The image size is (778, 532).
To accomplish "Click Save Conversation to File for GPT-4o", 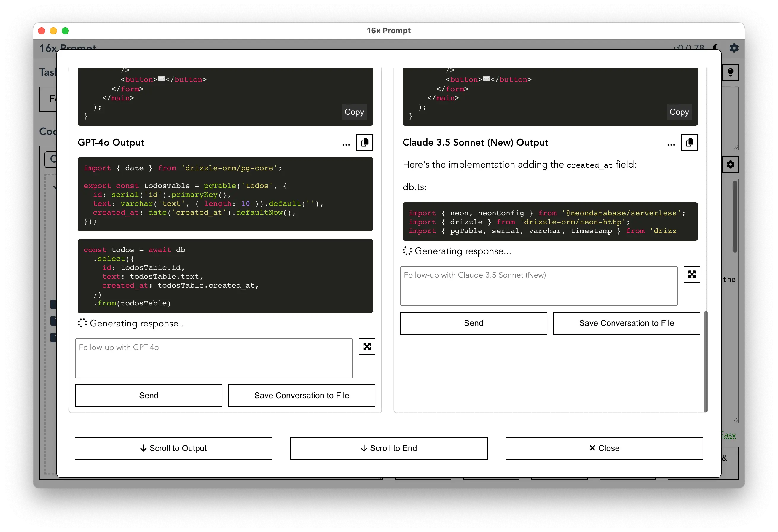I will 302,395.
